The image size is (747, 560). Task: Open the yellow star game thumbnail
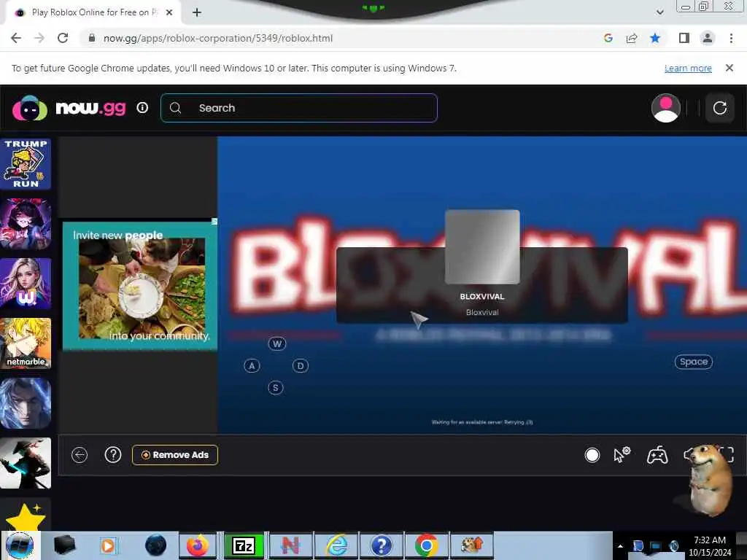[x=26, y=514]
